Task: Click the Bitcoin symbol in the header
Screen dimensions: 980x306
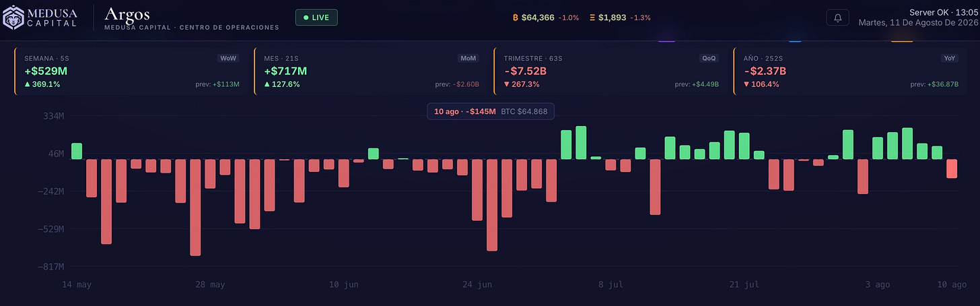Action: [x=516, y=18]
